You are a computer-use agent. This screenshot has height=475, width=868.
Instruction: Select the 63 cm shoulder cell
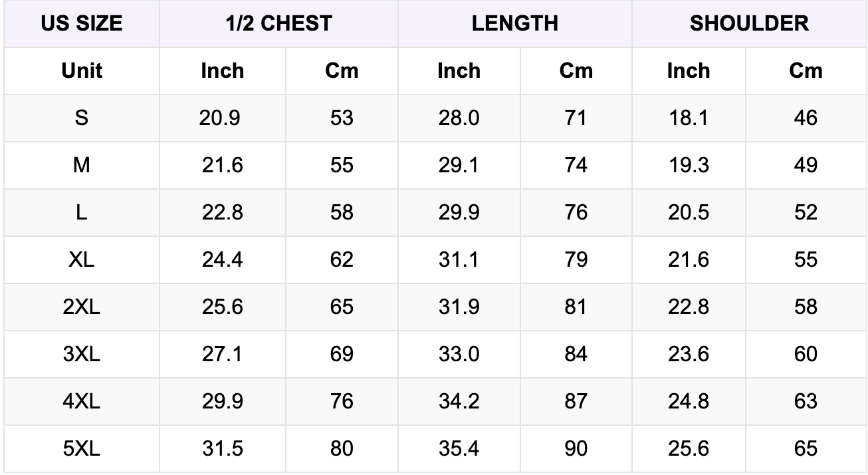806,402
